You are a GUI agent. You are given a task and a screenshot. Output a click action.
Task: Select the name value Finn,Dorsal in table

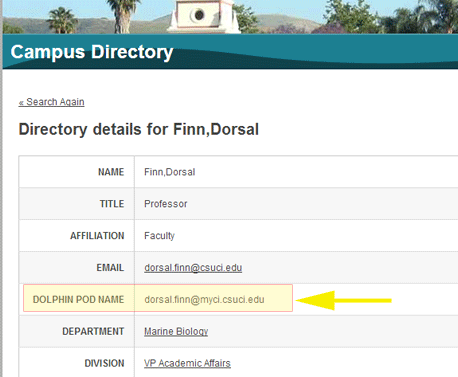tap(169, 172)
